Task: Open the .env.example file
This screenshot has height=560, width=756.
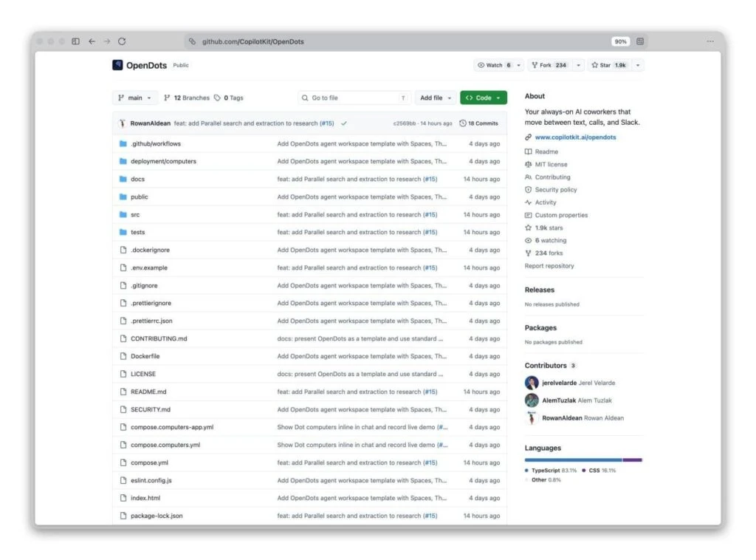Action: [149, 267]
